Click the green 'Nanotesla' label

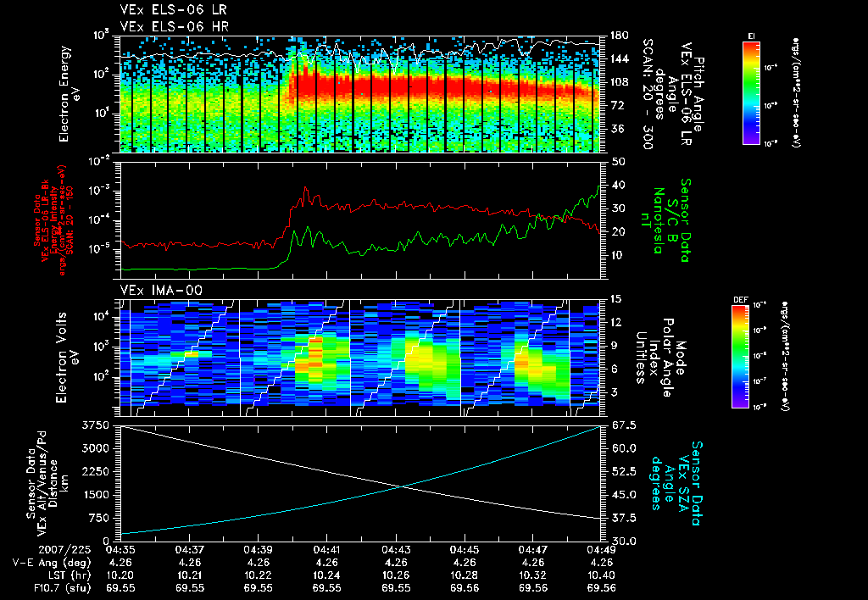click(x=659, y=220)
